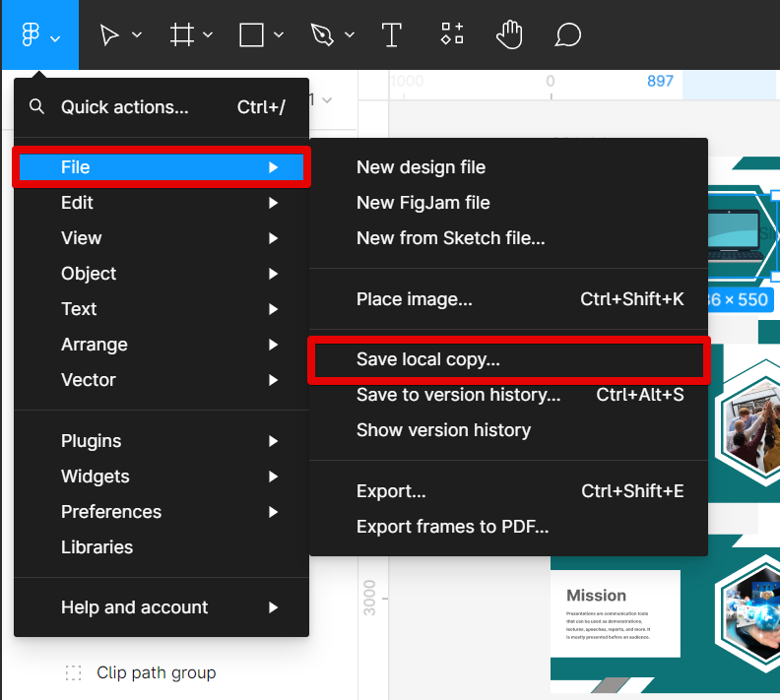This screenshot has height=700, width=780.
Task: Click Export frames to PDF
Action: (x=452, y=527)
